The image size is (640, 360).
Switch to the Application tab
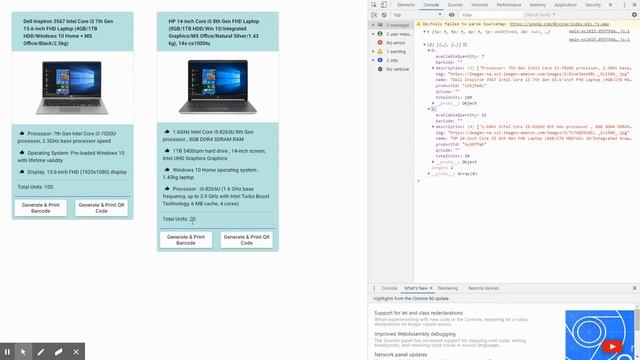(x=565, y=5)
